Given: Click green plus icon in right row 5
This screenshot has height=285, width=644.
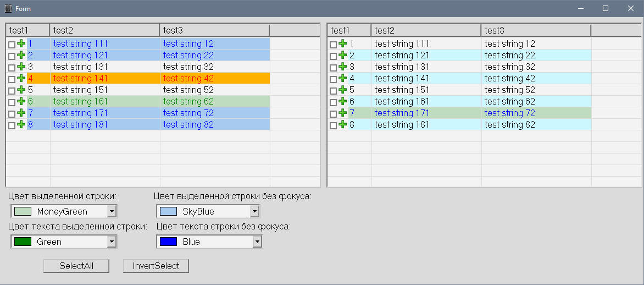Looking at the screenshot, I should (343, 90).
